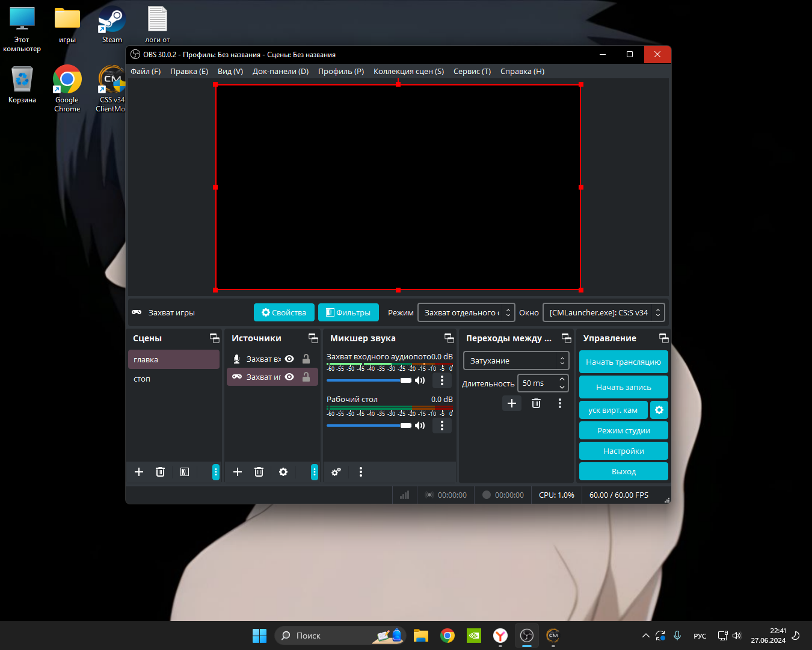The image size is (812, 650).
Task: Mute the Рабочий стол audio channel
Action: pos(420,426)
